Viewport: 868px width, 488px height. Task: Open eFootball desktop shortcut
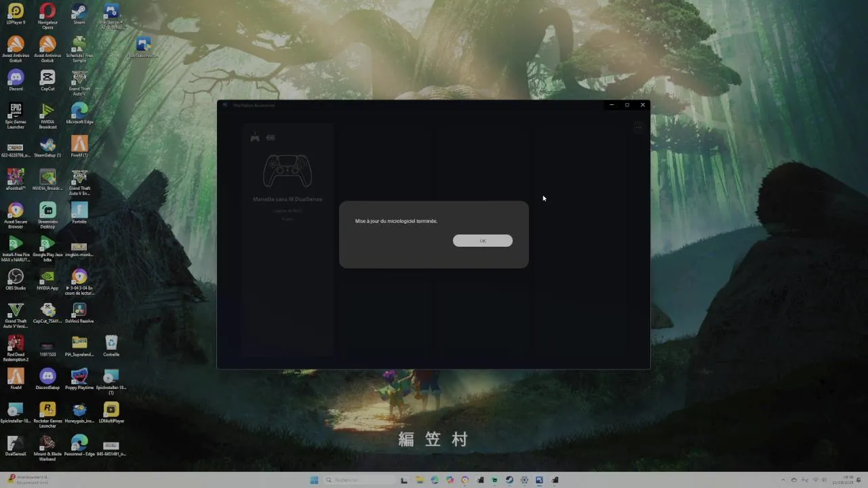16,180
